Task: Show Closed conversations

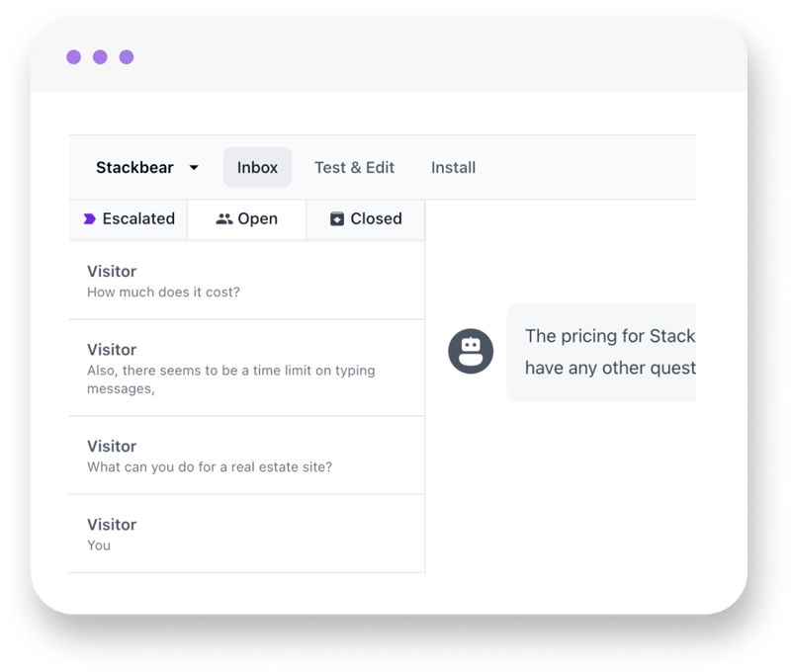Action: [x=366, y=219]
